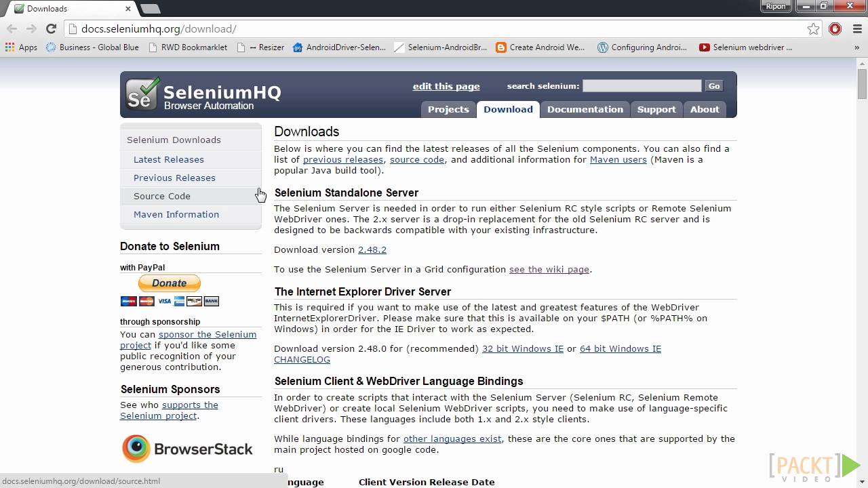Download Selenium Server version 2.48.2
868x488 pixels.
click(x=372, y=249)
